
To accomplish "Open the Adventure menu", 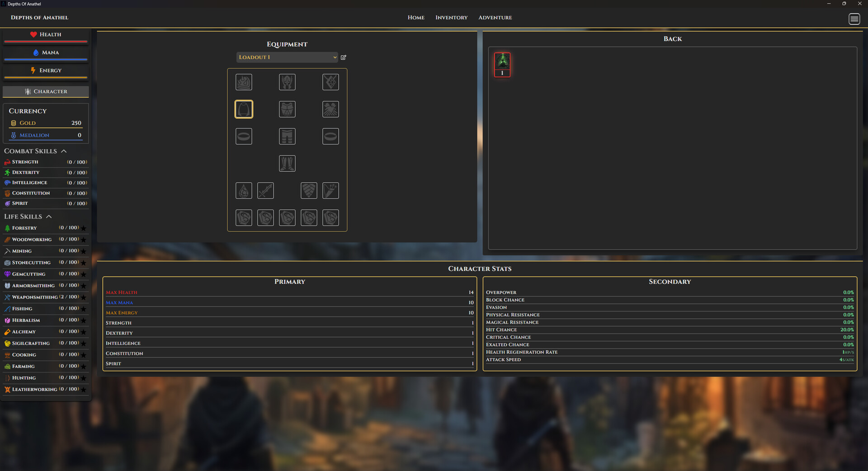I will click(x=495, y=17).
